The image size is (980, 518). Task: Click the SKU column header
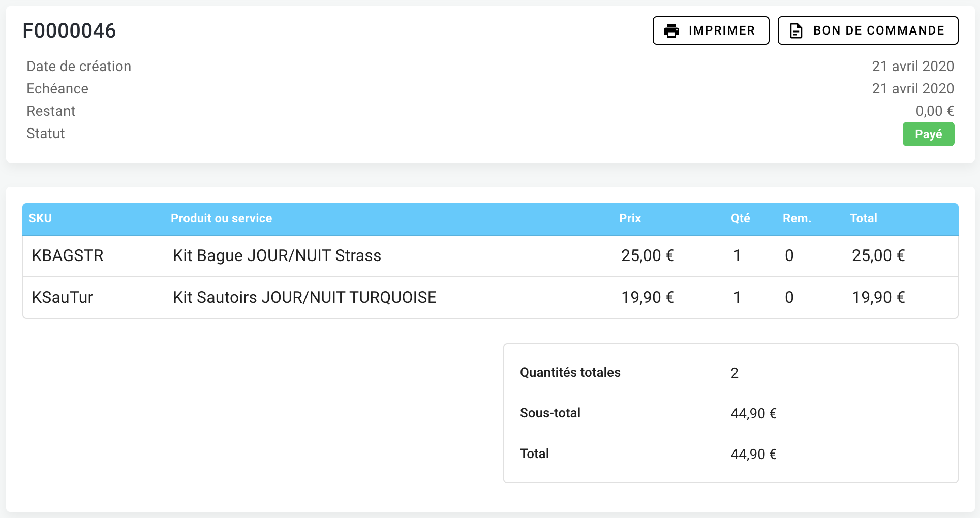40,218
